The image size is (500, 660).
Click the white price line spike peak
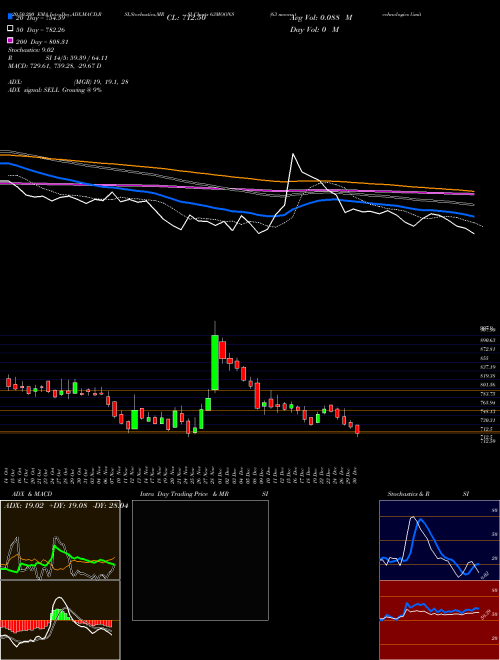(293, 154)
